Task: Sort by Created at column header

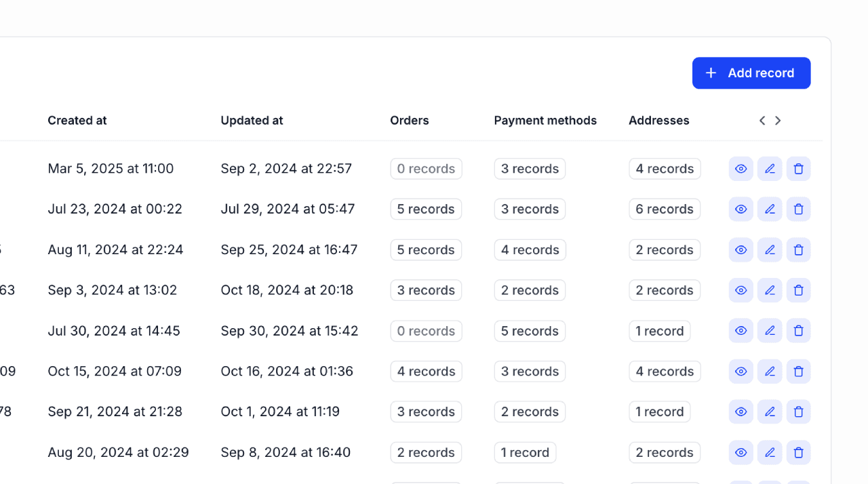Action: point(77,121)
